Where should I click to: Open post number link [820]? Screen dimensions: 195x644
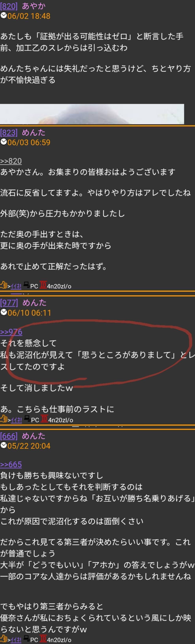[9, 6]
